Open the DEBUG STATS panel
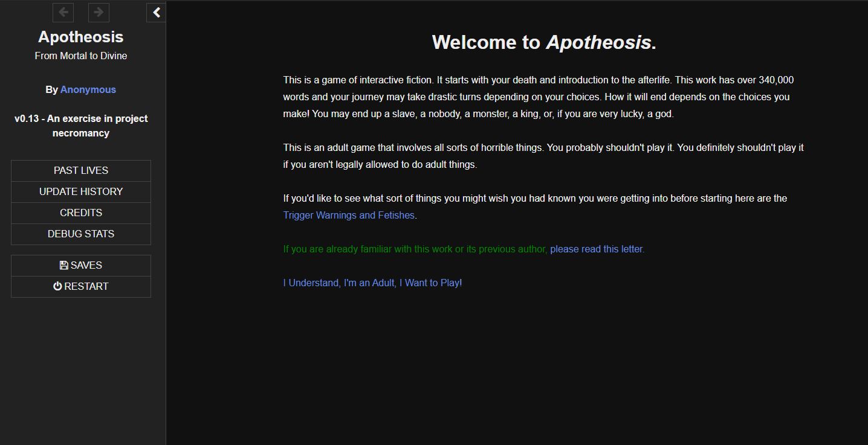868x445 pixels. tap(81, 234)
